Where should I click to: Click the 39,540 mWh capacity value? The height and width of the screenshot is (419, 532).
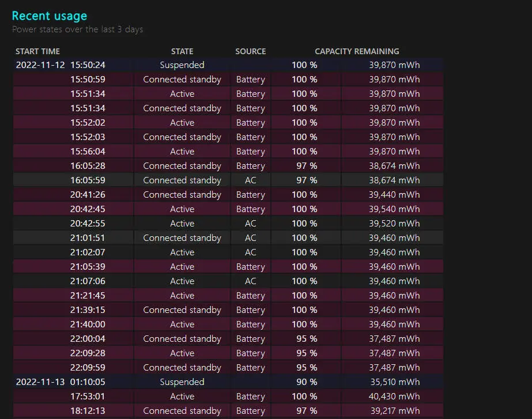pos(394,209)
